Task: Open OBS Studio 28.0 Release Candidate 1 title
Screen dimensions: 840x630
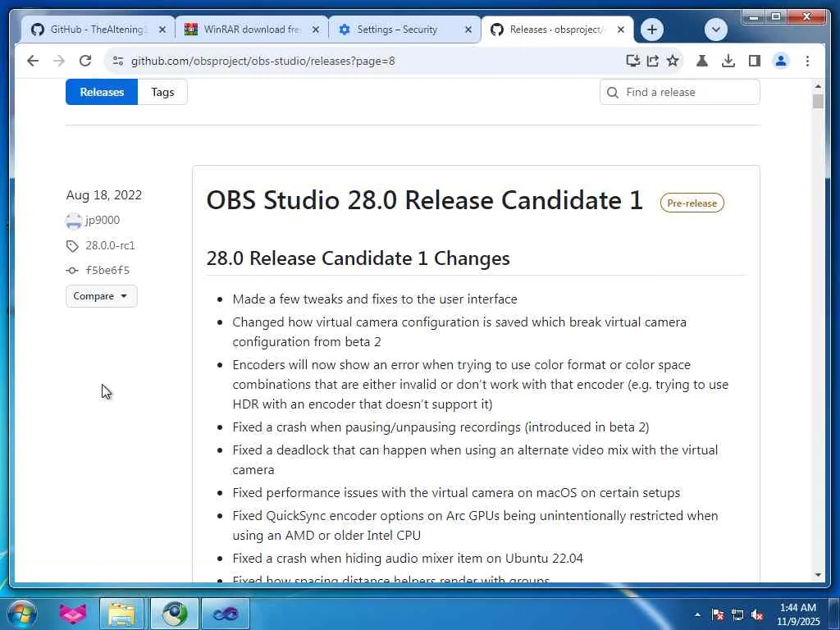Action: pyautogui.click(x=424, y=200)
